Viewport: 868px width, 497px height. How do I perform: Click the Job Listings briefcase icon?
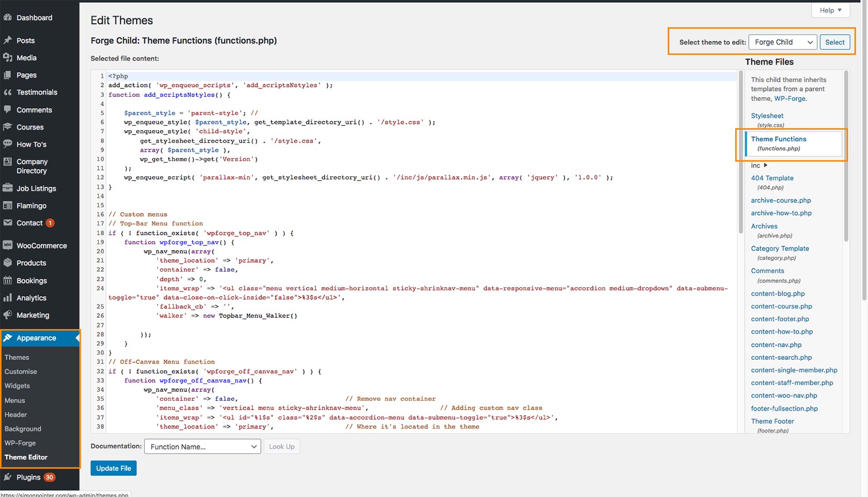coord(7,188)
